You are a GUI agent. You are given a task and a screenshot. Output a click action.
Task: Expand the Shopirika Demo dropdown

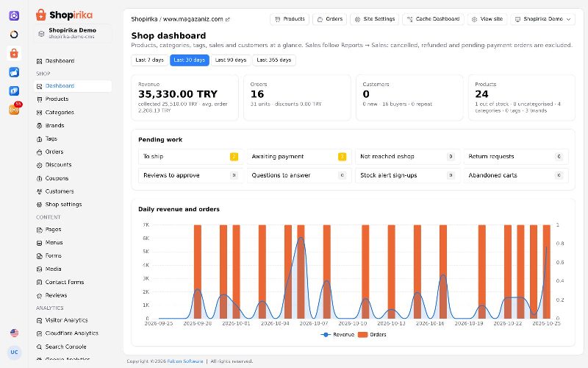point(542,19)
